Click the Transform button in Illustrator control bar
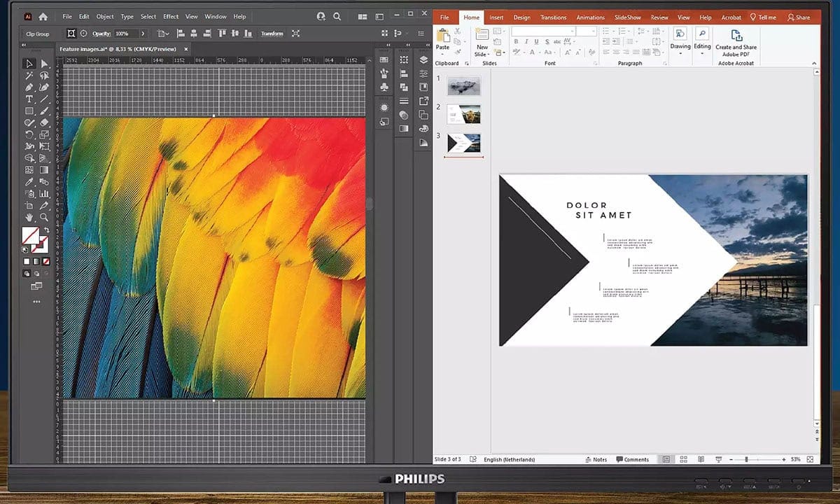The height and width of the screenshot is (504, 840). tap(272, 33)
